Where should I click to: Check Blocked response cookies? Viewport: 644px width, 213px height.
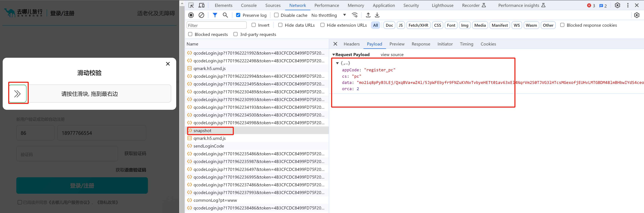point(562,25)
